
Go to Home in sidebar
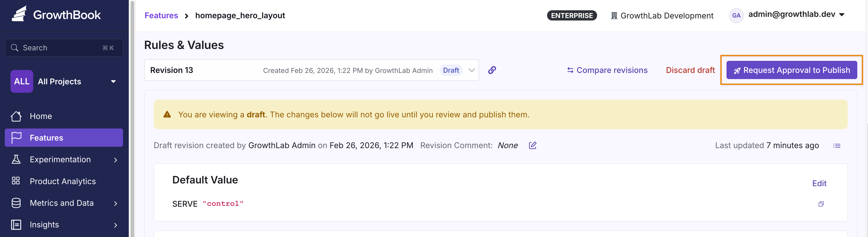point(64,116)
